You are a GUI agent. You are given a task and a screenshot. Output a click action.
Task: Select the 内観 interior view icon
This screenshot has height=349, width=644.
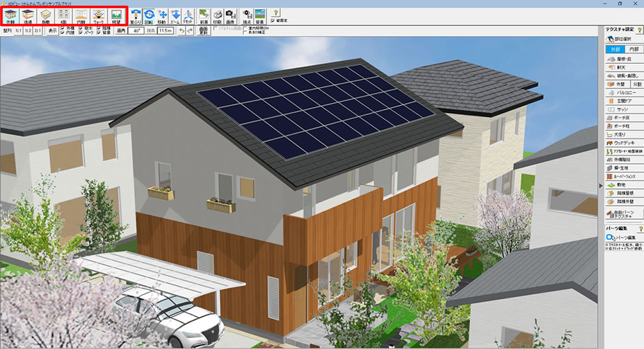[x=81, y=17]
